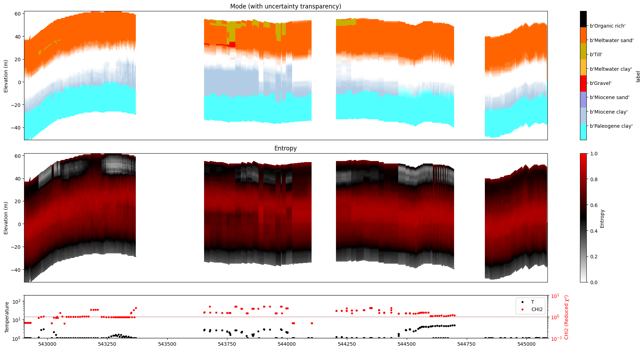This screenshot has width=644, height=350.
Task: Click the 'Entropy' title above the middle plot
Action: (285, 148)
